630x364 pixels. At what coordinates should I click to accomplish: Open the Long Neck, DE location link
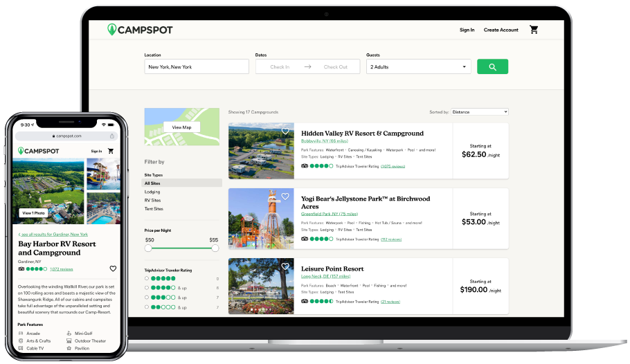click(325, 276)
